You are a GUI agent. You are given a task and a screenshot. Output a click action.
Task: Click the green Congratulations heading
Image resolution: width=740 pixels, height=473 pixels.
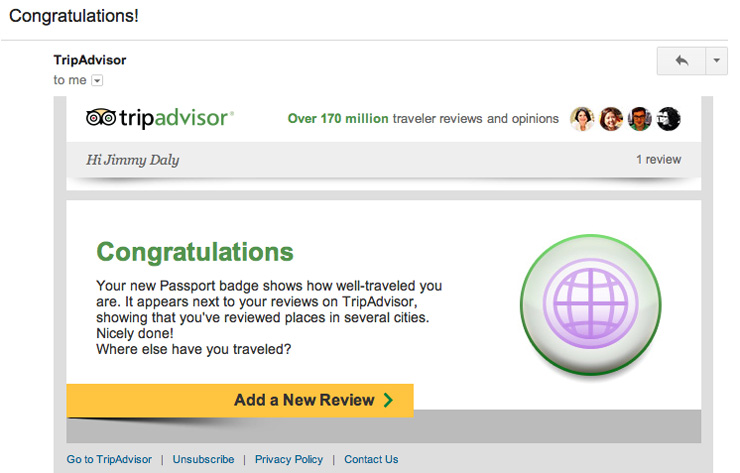pos(195,252)
